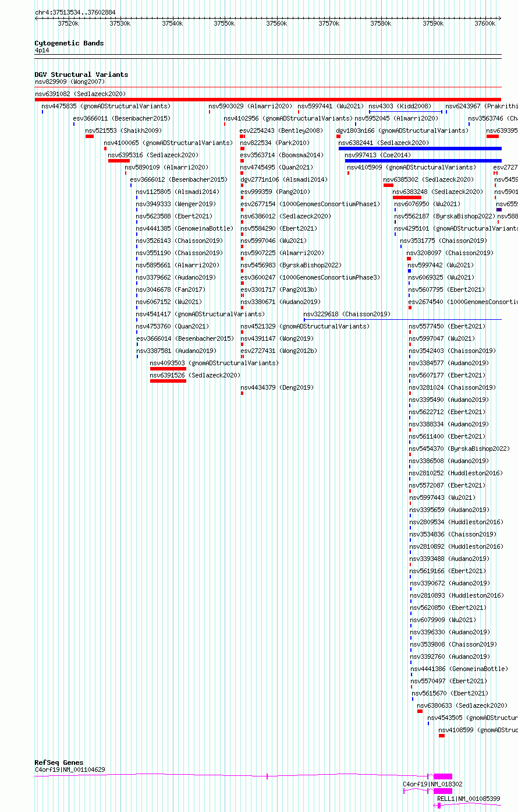The height and width of the screenshot is (812, 518).
Task: Click the Cytogenetic Bands track title
Action: click(x=69, y=43)
